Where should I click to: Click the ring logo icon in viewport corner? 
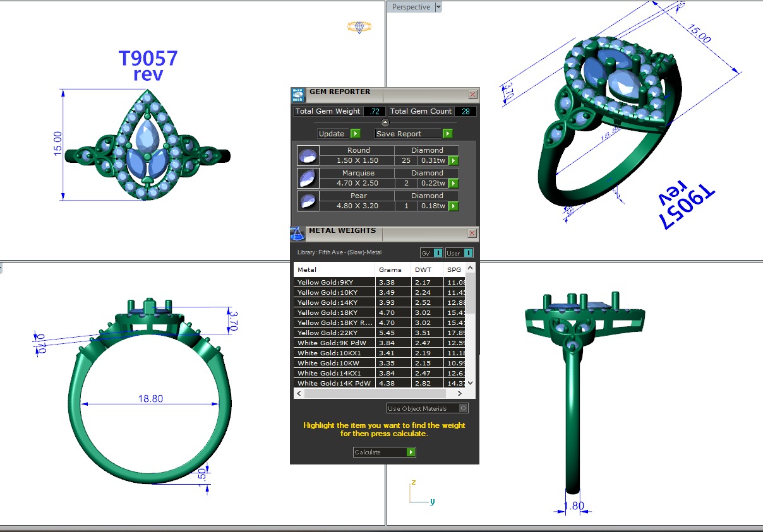point(359,27)
